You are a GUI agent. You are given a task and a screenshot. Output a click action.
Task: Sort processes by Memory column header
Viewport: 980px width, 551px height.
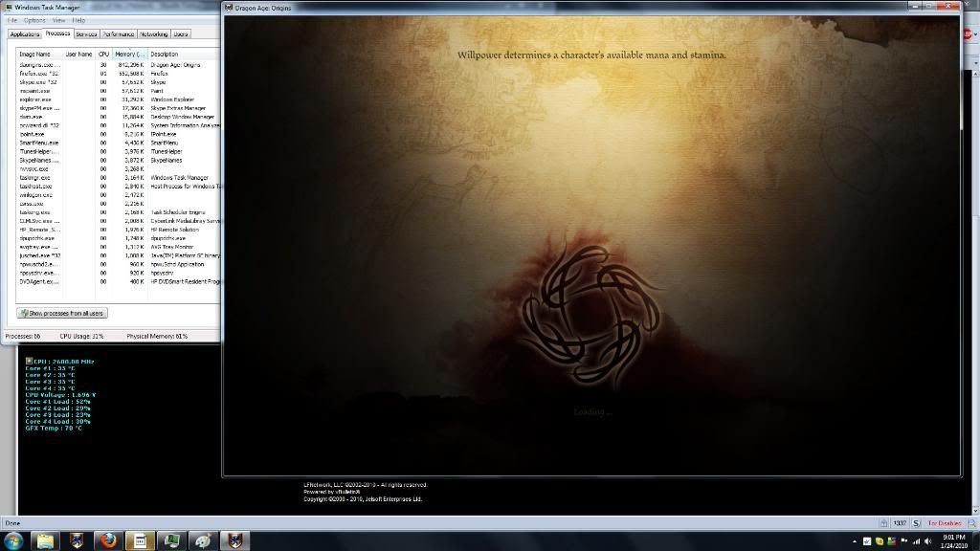[x=129, y=54]
